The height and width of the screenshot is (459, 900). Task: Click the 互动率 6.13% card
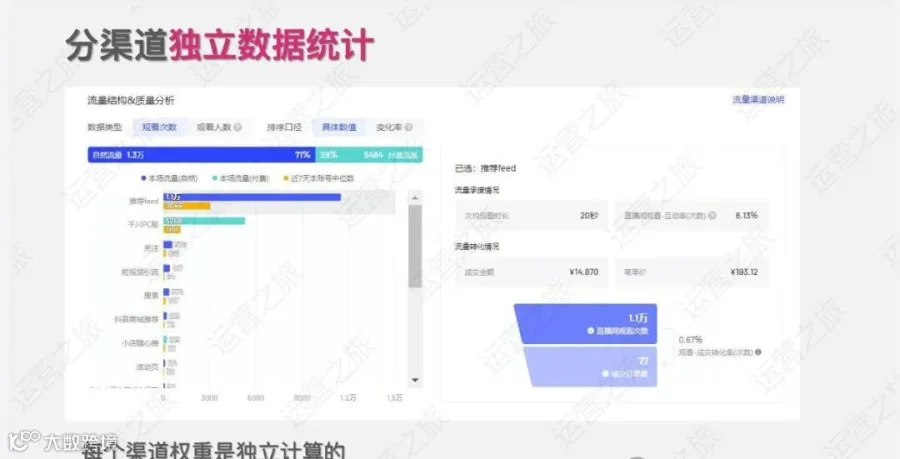(x=692, y=216)
